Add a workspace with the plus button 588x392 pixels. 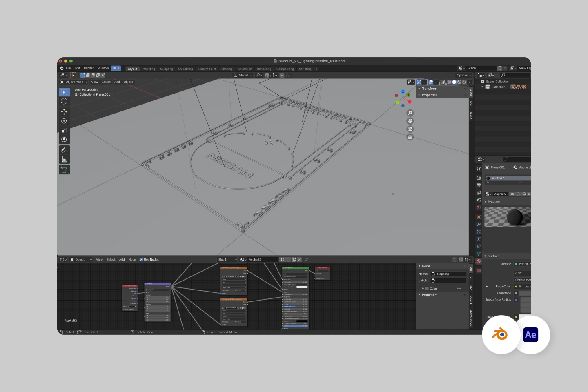(x=317, y=69)
